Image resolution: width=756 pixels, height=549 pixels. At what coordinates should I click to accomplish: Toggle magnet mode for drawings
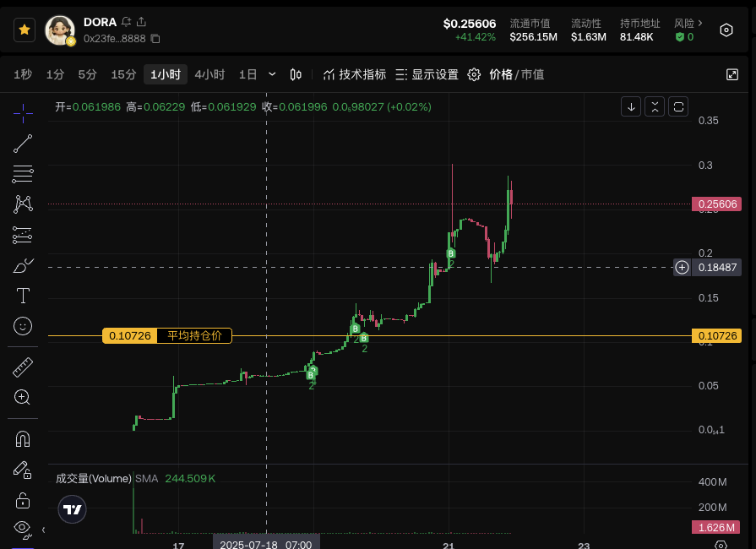(23, 438)
